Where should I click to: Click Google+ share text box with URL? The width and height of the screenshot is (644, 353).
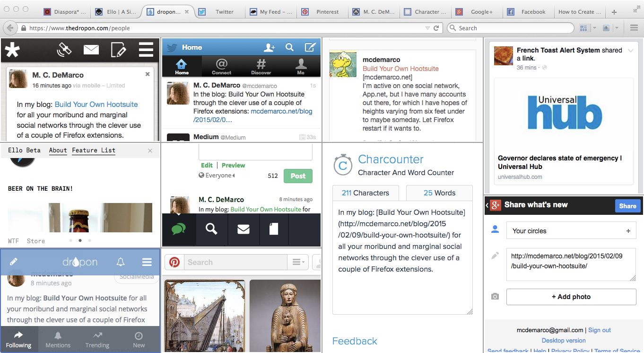click(571, 265)
